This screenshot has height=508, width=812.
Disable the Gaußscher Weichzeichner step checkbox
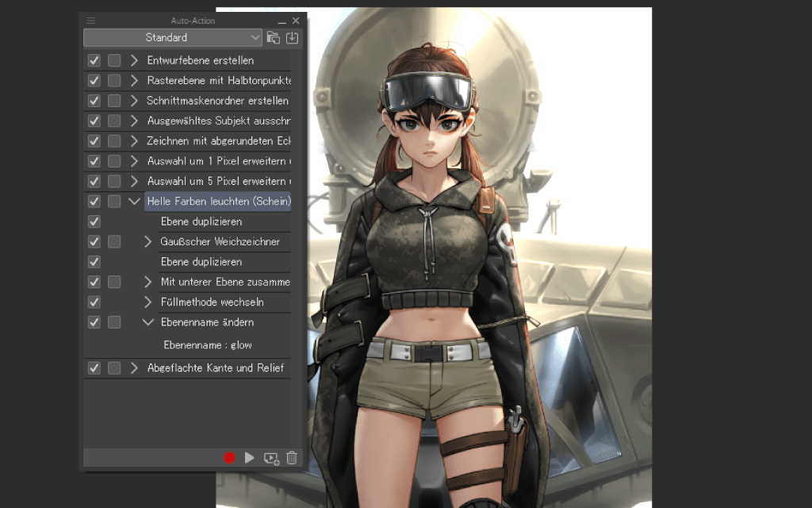click(94, 241)
